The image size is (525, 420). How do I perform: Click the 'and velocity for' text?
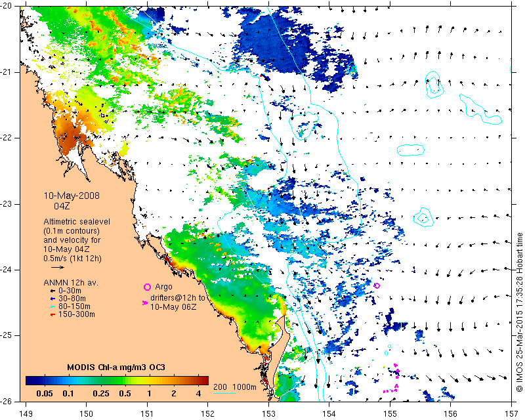(x=72, y=240)
